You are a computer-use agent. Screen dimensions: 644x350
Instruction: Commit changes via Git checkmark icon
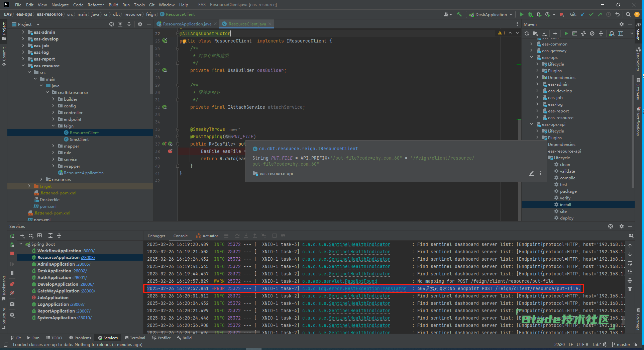tap(592, 14)
